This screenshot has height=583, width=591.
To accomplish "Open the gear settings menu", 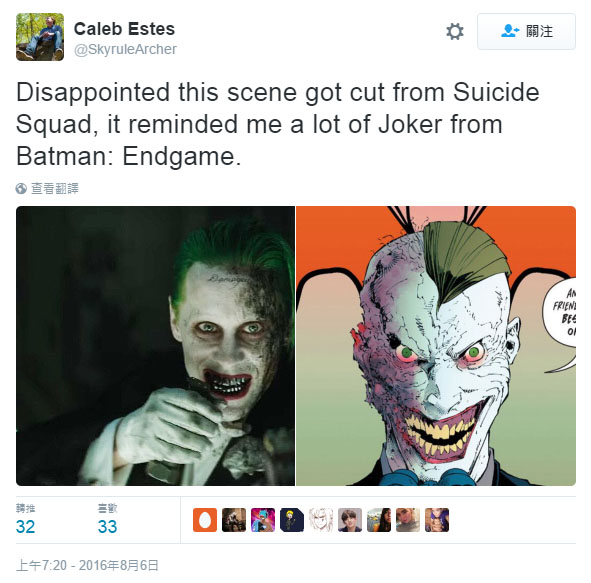I will pyautogui.click(x=455, y=31).
